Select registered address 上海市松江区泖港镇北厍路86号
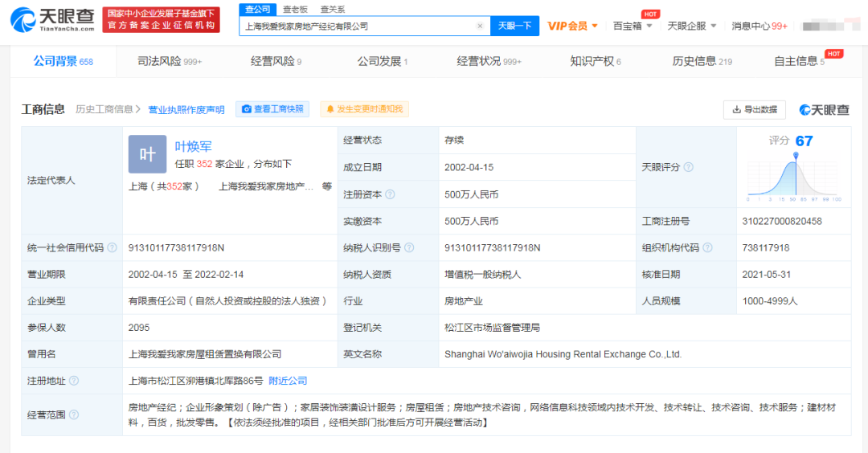868x453 pixels. click(x=195, y=381)
